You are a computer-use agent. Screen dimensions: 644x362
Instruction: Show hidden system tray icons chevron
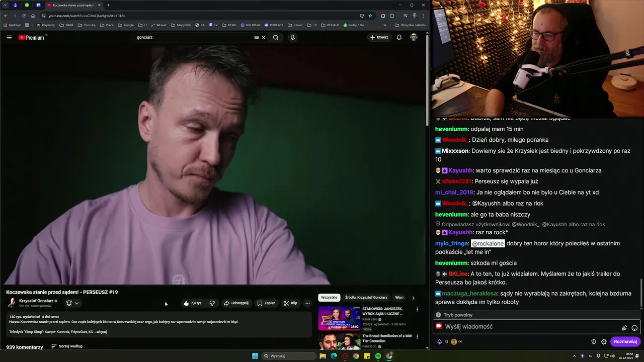(x=575, y=356)
